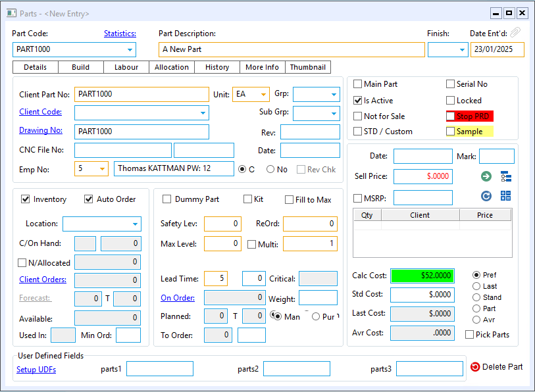The height and width of the screenshot is (392, 535).
Task: Click the Lead Time field showing 5
Action: (x=216, y=278)
